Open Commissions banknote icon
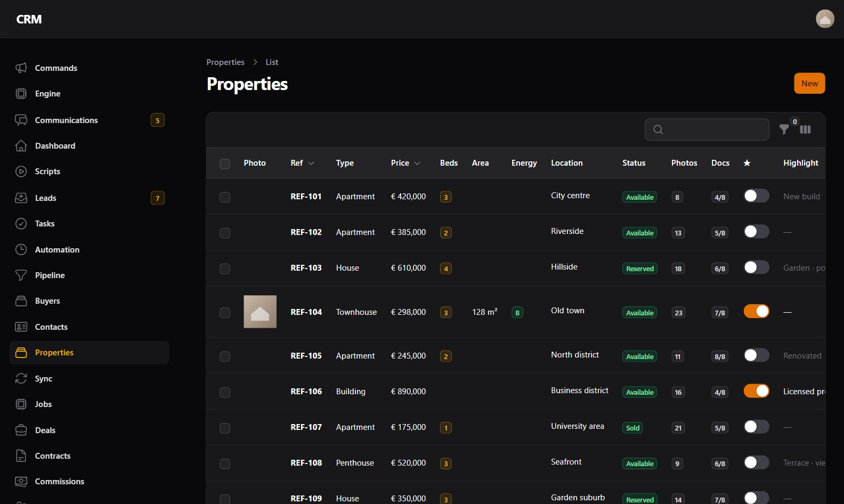This screenshot has width=844, height=504. point(21,481)
